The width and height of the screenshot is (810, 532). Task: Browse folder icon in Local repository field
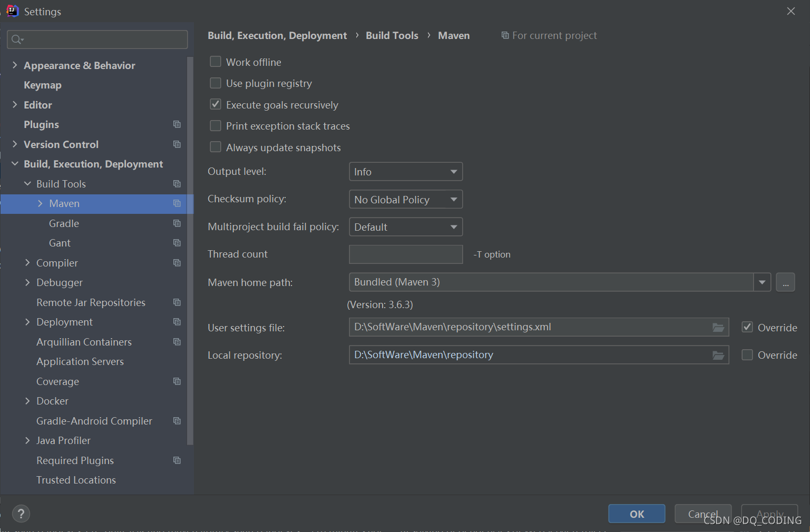point(718,355)
